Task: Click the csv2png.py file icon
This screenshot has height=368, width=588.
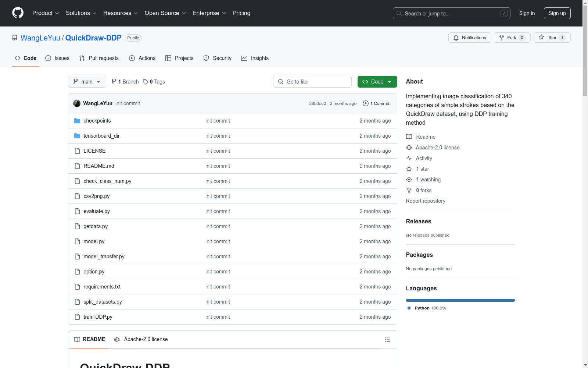Action: click(x=77, y=196)
